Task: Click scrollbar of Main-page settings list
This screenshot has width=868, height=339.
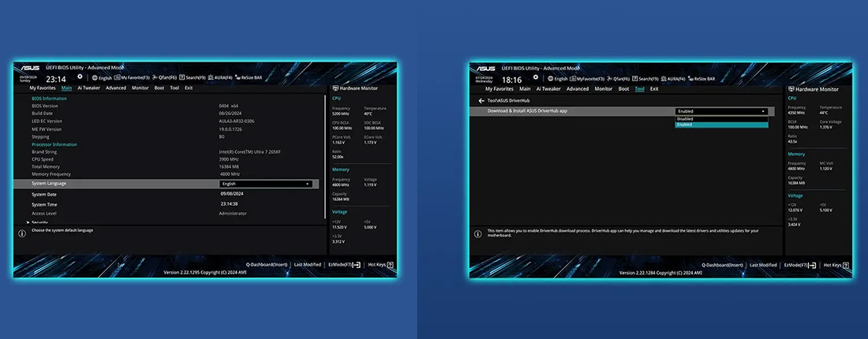Action: [325, 157]
